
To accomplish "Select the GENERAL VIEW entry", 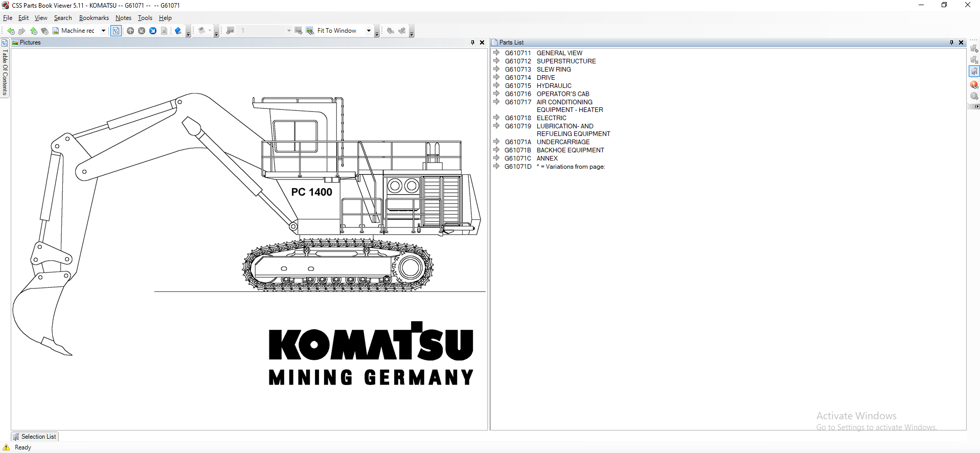I will 559,53.
